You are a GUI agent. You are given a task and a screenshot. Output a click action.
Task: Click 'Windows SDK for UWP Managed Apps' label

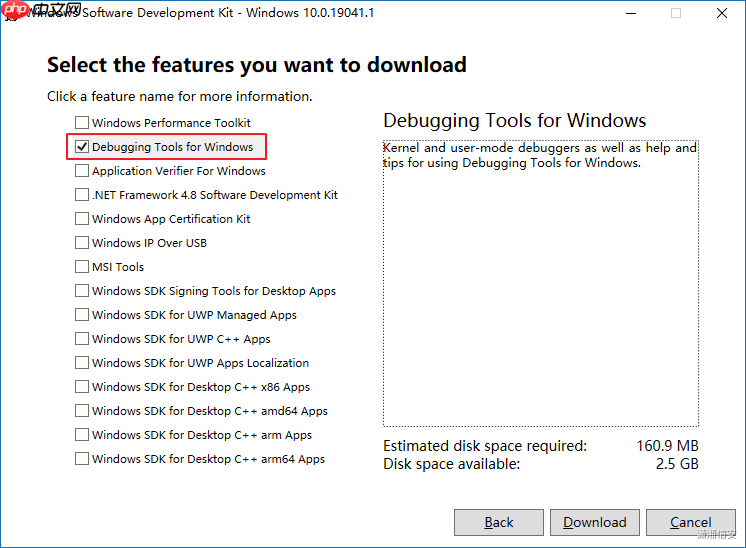tap(195, 315)
